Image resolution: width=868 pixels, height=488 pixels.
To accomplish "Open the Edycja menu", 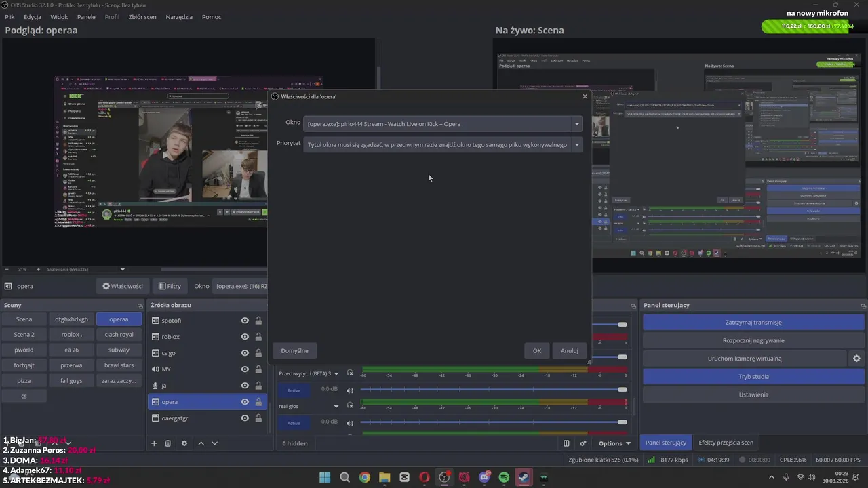I will [32, 17].
